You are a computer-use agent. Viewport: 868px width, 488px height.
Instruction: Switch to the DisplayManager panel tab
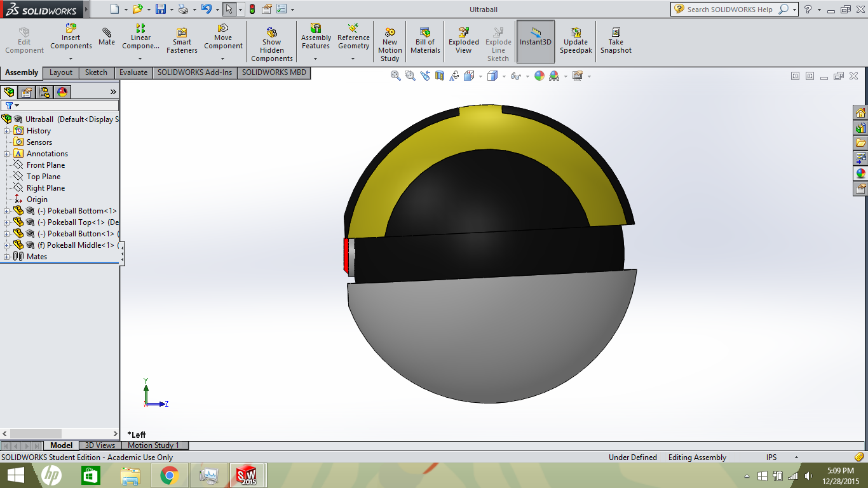point(62,92)
